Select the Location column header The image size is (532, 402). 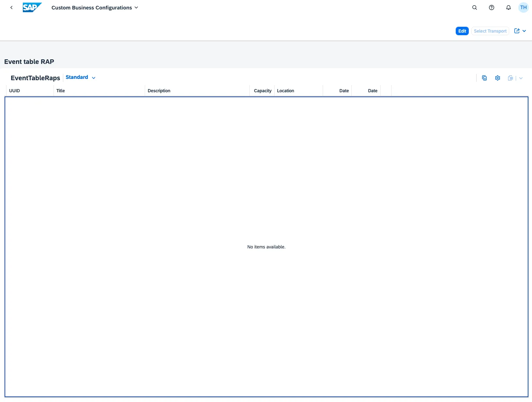pyautogui.click(x=286, y=91)
